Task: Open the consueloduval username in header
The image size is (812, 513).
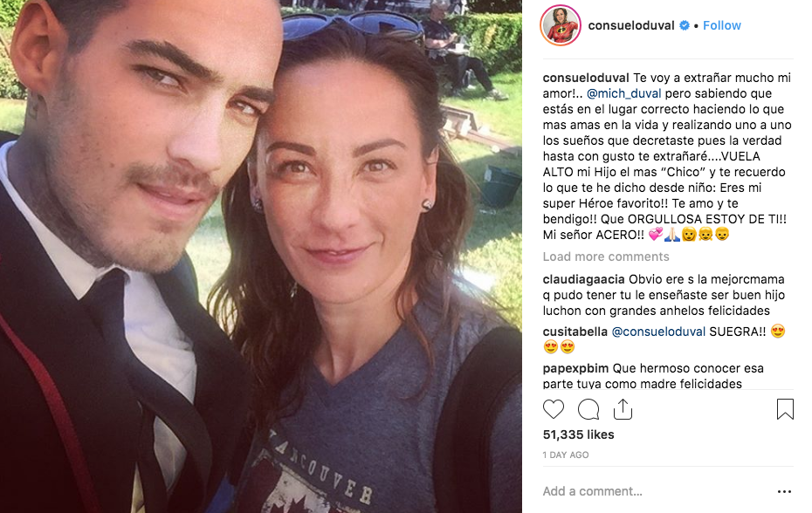Action: point(631,25)
